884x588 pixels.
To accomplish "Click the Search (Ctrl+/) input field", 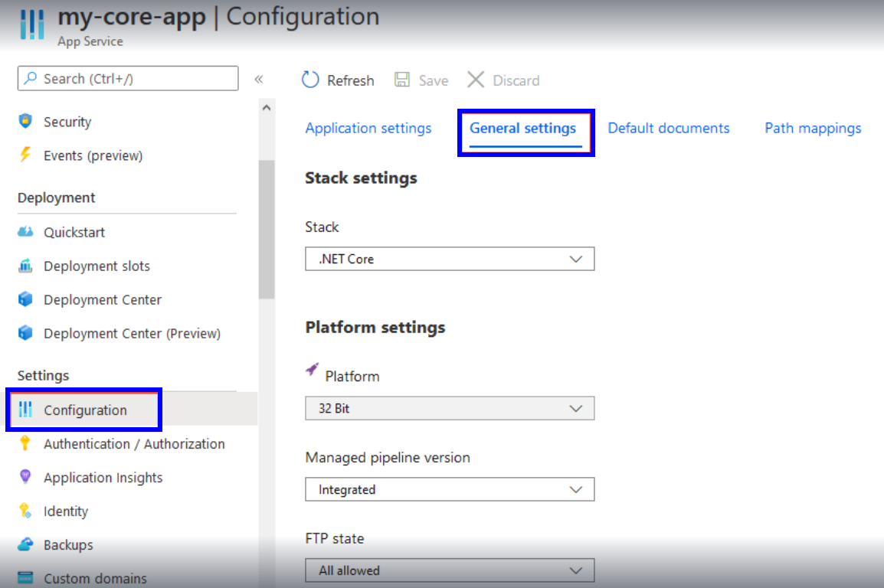I will tap(128, 78).
